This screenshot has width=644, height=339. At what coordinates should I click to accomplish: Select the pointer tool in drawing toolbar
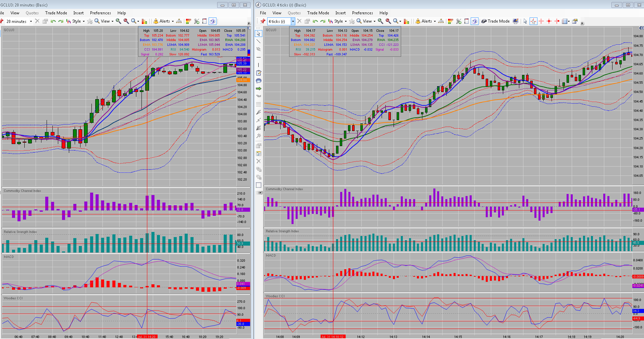point(259,34)
